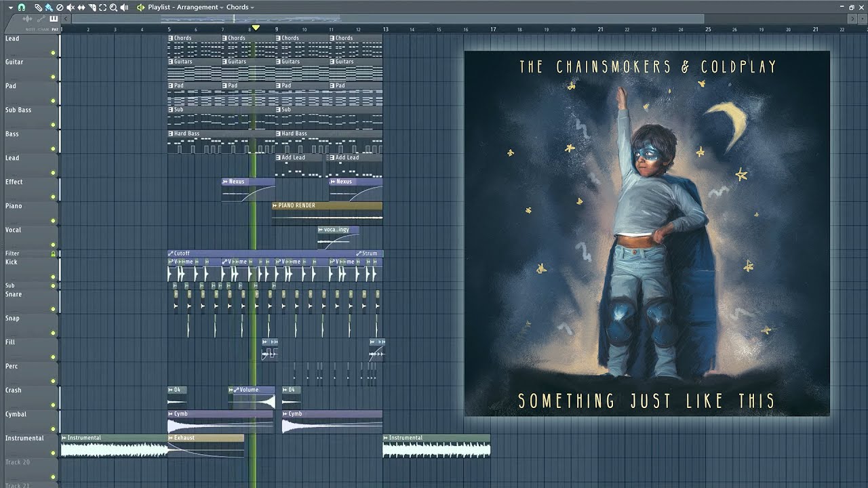Click the voca..ingy clip icon
Screen dimensions: 868x488
[321, 230]
